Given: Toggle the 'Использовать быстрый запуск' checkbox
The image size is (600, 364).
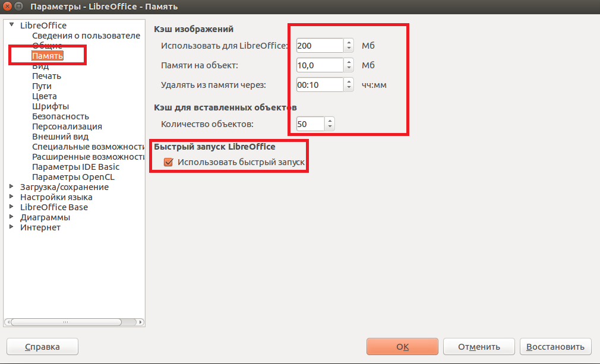Looking at the screenshot, I should [x=168, y=162].
